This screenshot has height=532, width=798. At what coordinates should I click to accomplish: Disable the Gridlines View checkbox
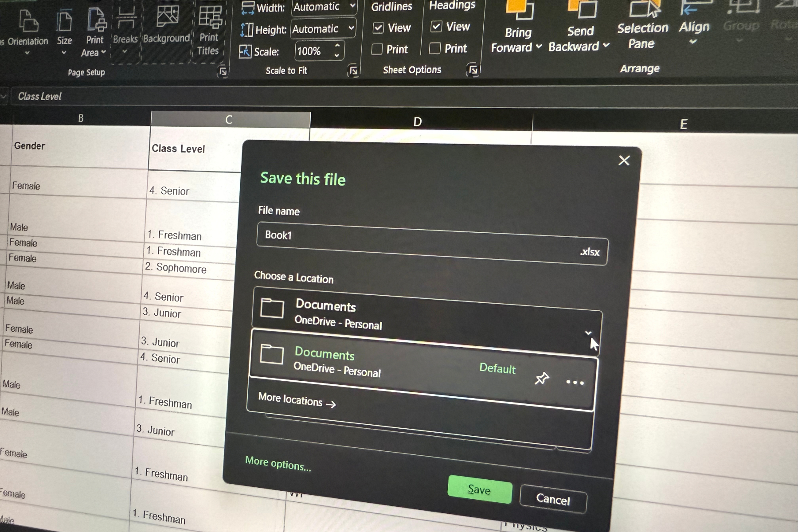pos(378,28)
